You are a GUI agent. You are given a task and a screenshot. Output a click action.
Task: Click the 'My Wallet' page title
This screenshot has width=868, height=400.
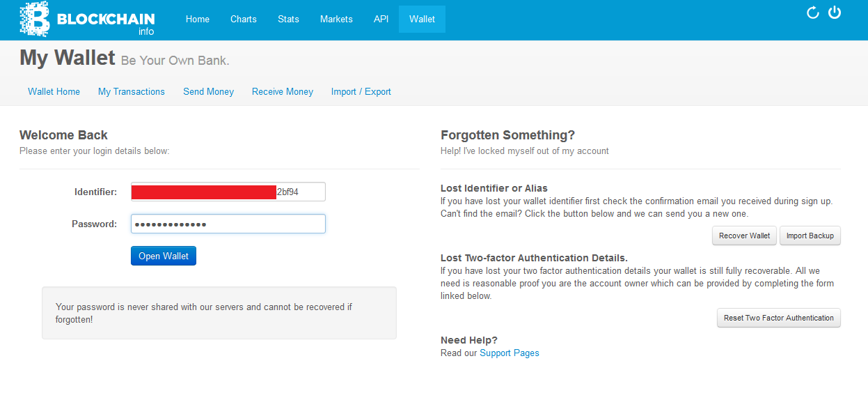click(x=68, y=57)
